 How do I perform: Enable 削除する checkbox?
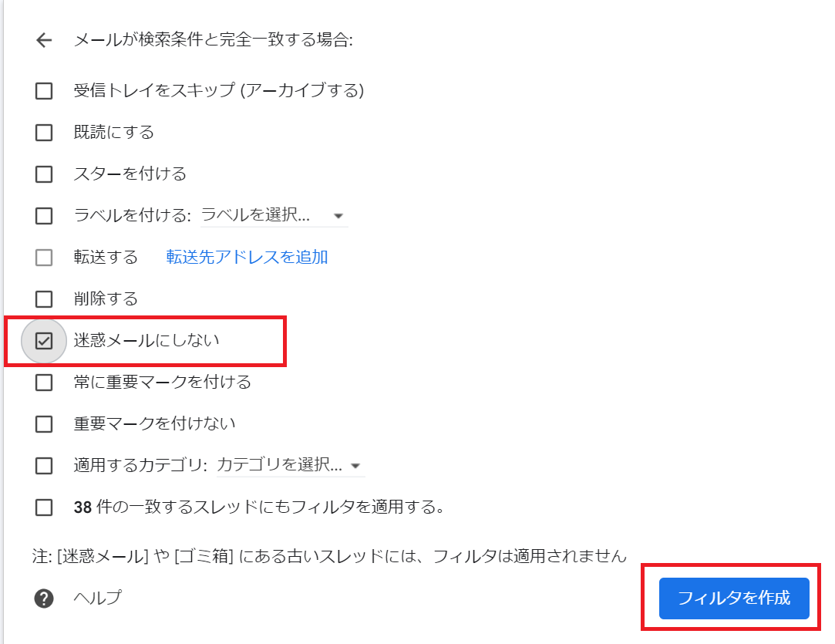tap(44, 299)
